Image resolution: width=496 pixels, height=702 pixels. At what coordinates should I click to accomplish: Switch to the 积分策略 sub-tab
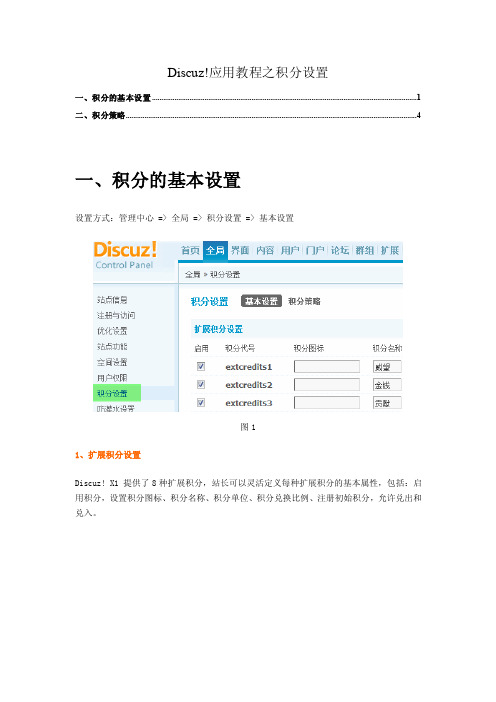[304, 301]
